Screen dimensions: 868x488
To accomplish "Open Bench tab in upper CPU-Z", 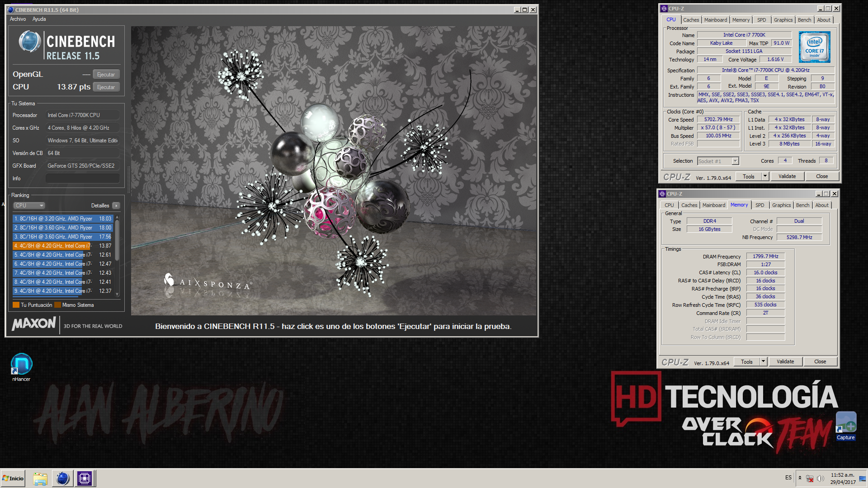I will point(804,20).
